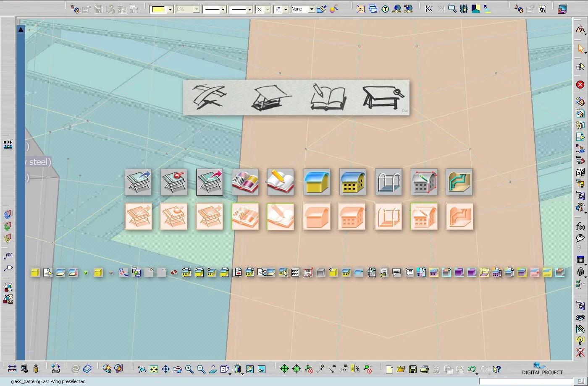Screen dimensions: 588x386
Task: Toggle the padlock icon in right toolbar
Action: click(x=580, y=272)
